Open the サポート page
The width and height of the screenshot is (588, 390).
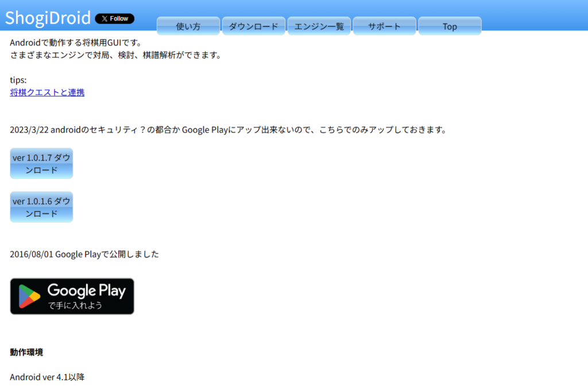click(x=384, y=26)
